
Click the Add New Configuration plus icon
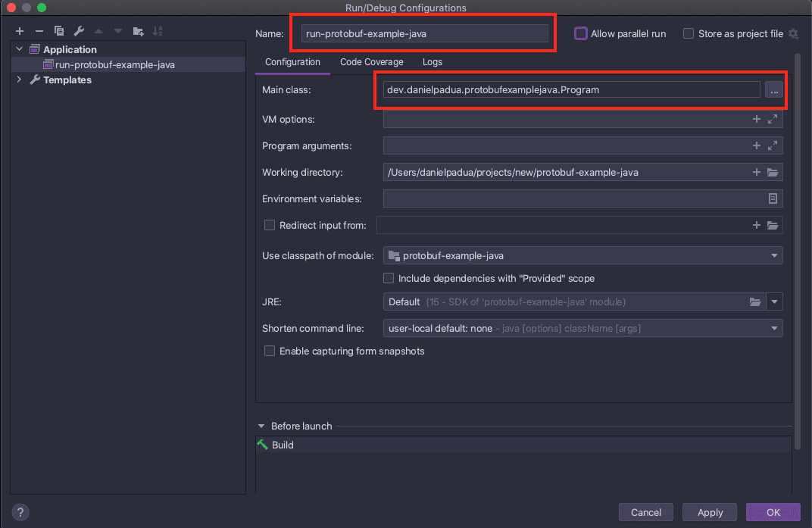pos(20,31)
